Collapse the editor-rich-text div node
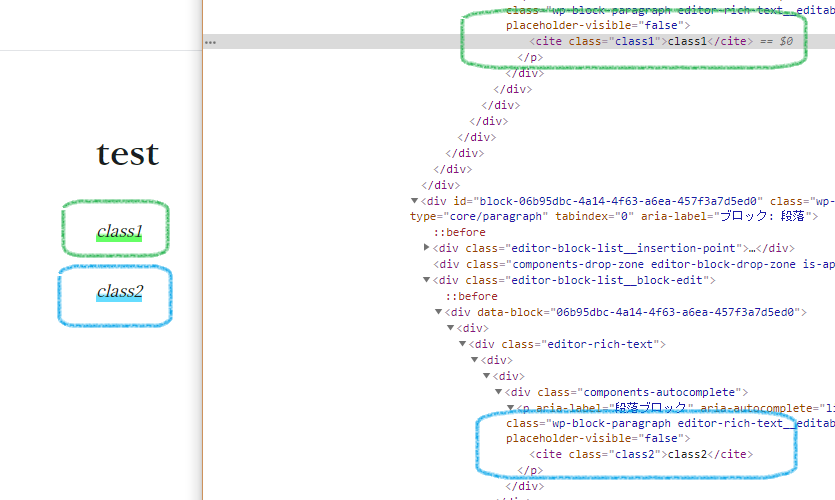The height and width of the screenshot is (500, 835). coord(462,343)
